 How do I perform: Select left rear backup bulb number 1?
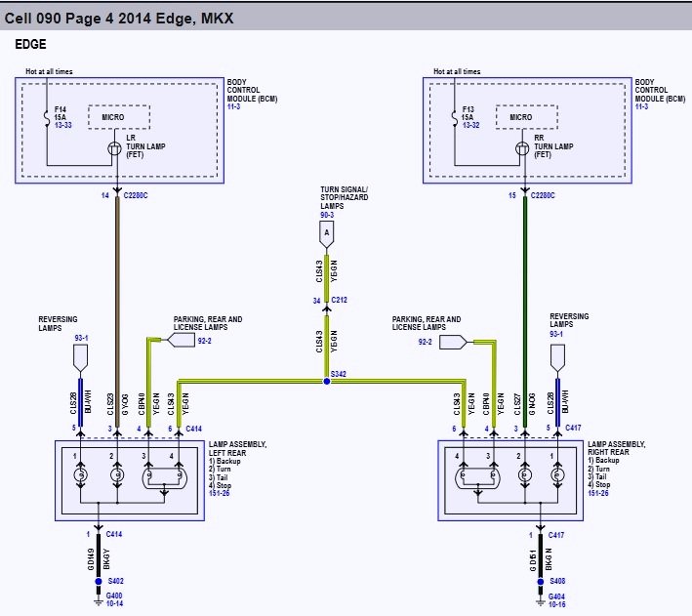tap(80, 475)
